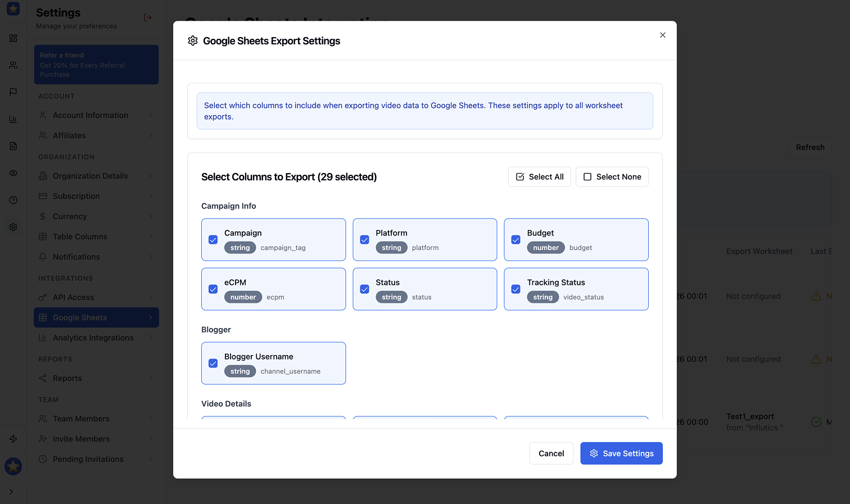The width and height of the screenshot is (850, 504).
Task: Uncheck the Status column checkbox
Action: (364, 289)
